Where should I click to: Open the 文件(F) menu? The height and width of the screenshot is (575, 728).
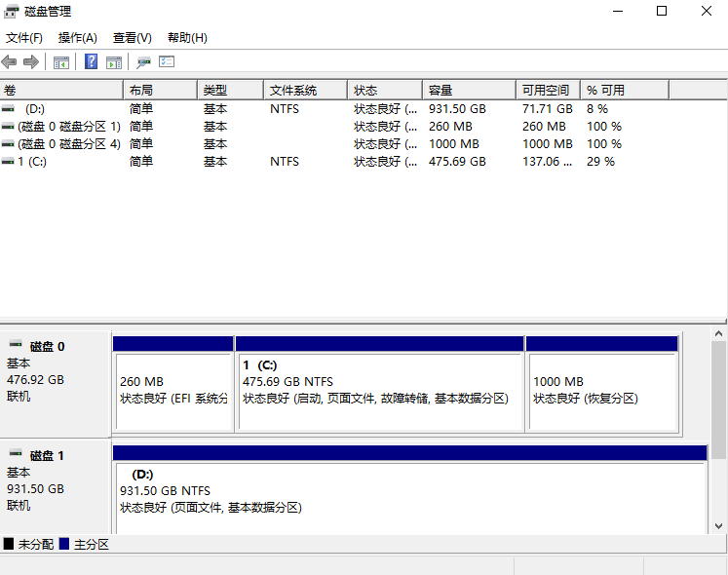[x=24, y=38]
